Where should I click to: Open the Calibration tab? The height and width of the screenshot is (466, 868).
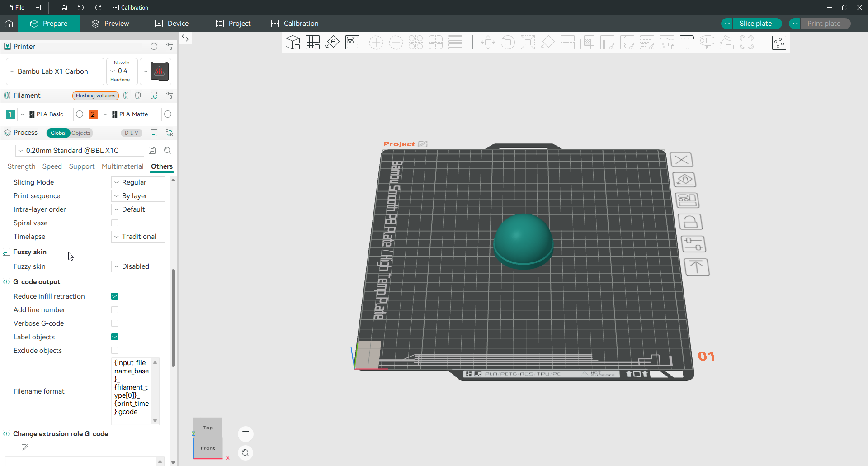[x=295, y=24]
